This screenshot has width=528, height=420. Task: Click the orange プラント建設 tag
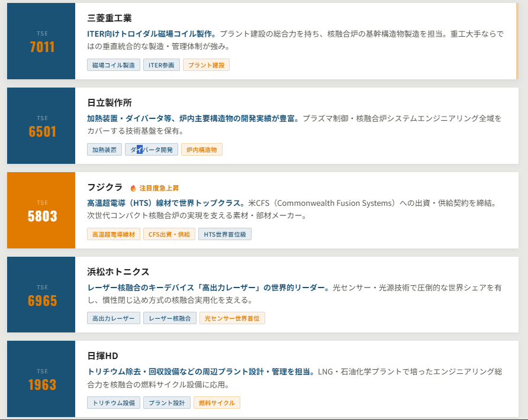[x=206, y=65]
